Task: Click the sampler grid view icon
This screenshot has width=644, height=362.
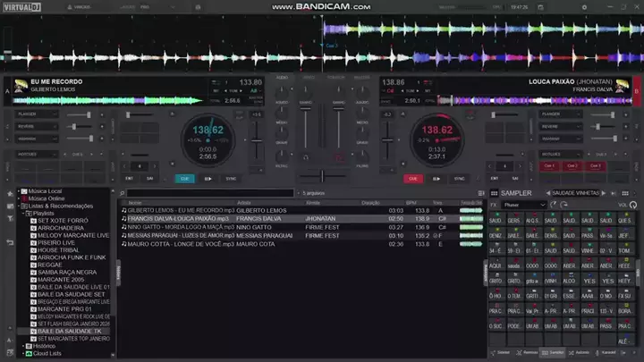Action: click(x=494, y=192)
